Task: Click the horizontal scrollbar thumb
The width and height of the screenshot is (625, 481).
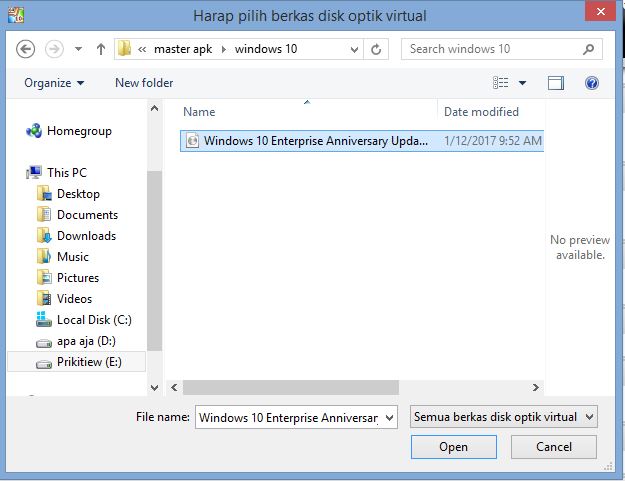Action: 291,387
